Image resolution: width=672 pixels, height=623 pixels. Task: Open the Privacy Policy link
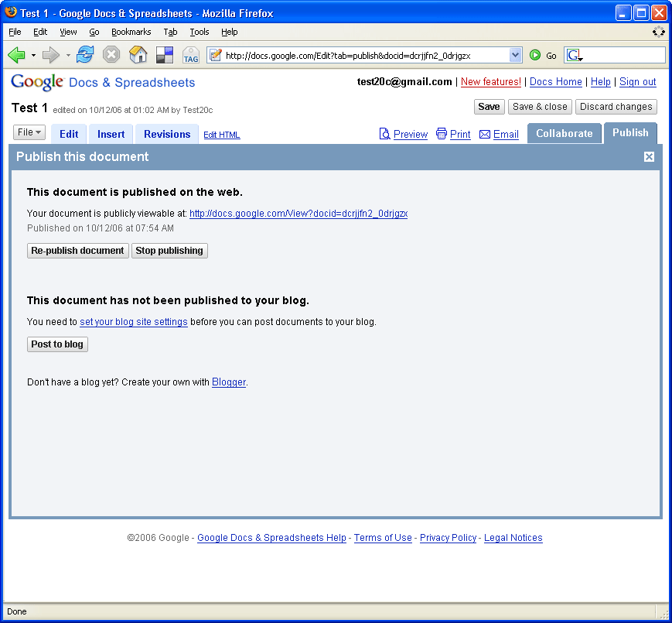[x=448, y=538]
